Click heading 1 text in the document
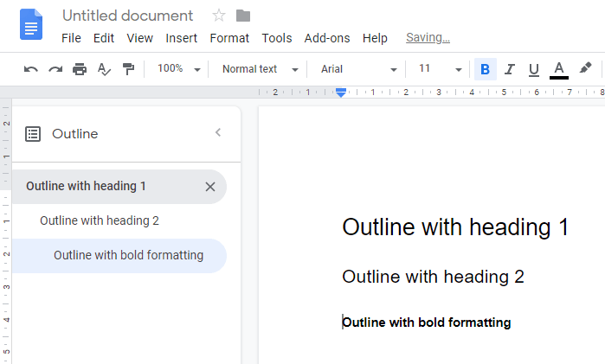Screen dimensions: 605x364 [455, 227]
